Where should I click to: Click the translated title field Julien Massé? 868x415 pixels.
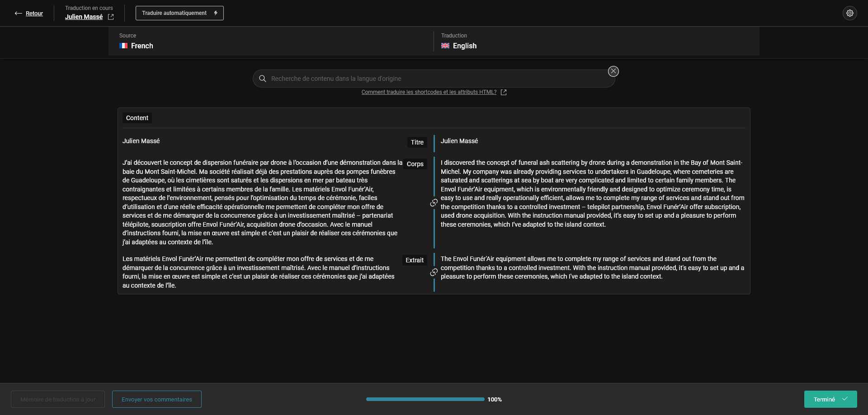459,141
